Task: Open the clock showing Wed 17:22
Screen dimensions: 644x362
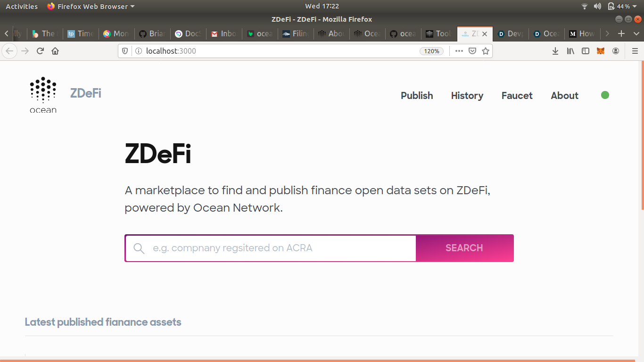Action: [x=322, y=6]
